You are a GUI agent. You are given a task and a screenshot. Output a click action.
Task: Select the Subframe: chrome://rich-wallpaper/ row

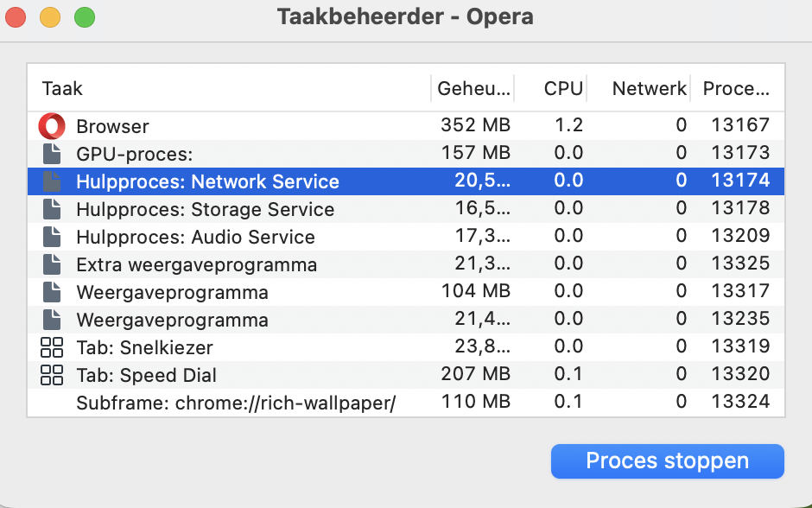click(x=259, y=401)
